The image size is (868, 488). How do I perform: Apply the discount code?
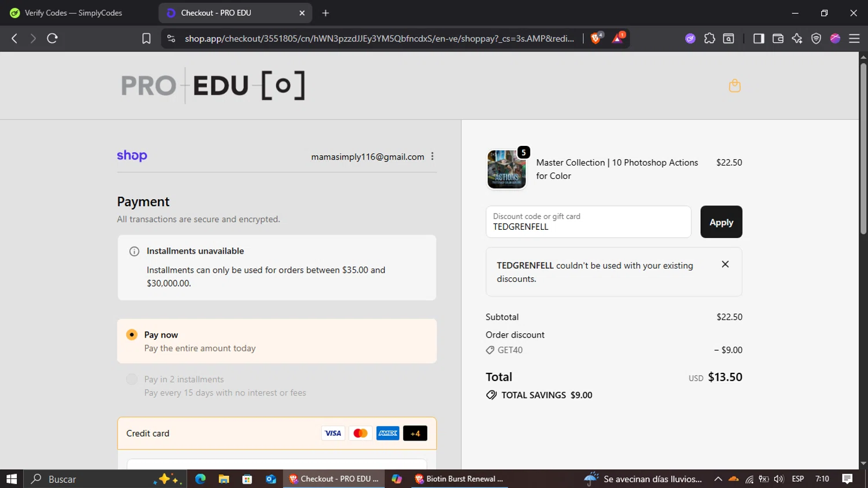pos(721,222)
